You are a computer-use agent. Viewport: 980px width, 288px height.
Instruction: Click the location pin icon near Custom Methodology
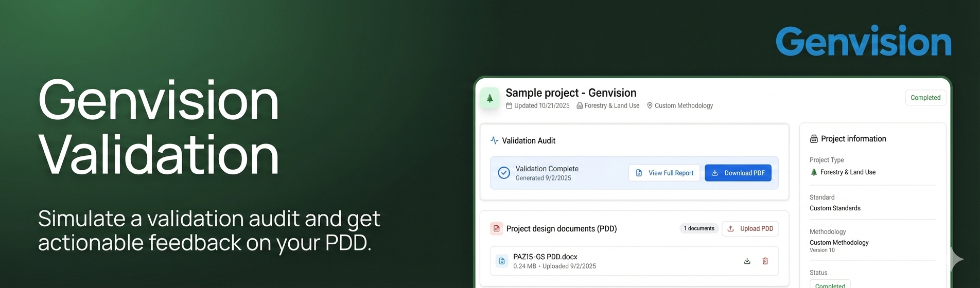[650, 106]
